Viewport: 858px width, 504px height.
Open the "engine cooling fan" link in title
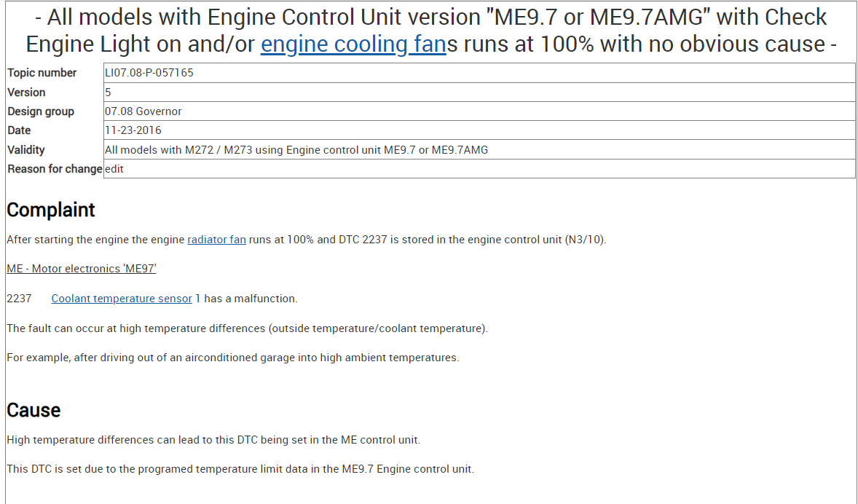click(353, 44)
